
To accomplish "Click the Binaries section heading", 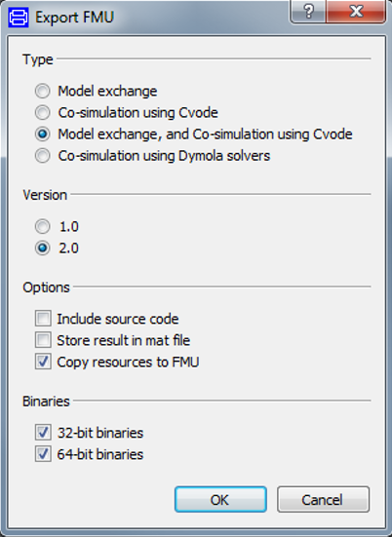I will coord(46,401).
